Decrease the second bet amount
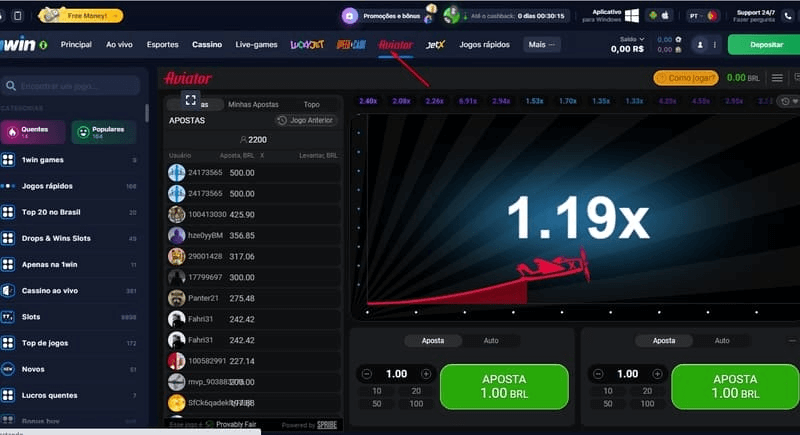 coord(598,374)
